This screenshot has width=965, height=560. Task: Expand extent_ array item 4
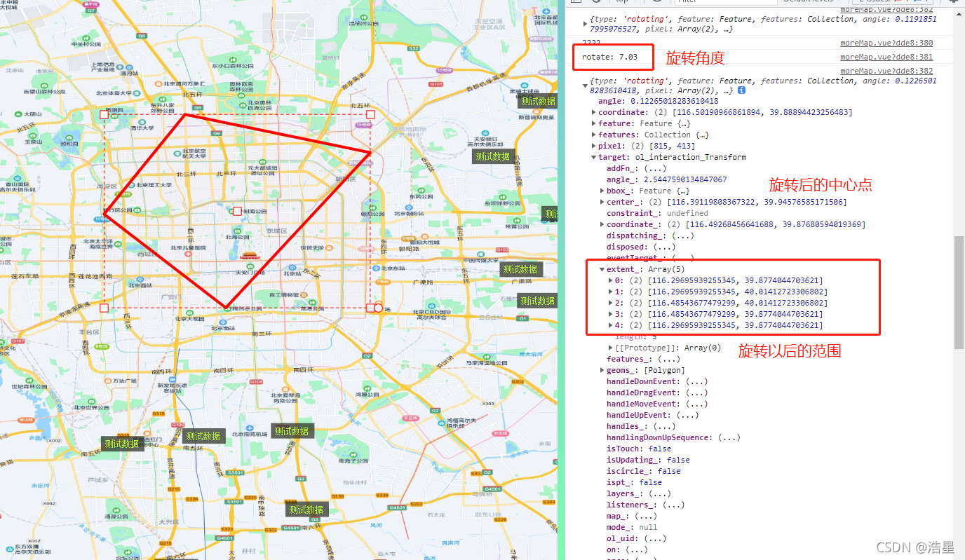tap(611, 325)
